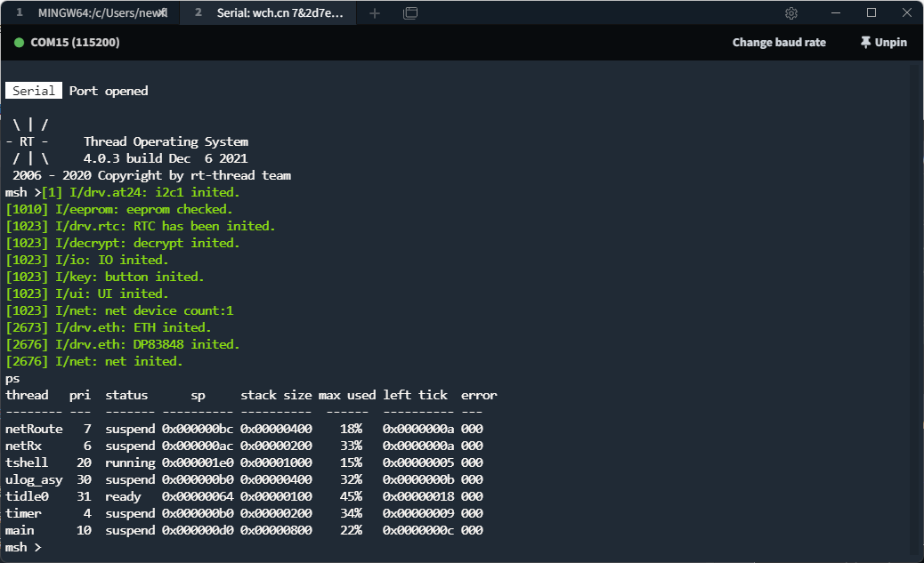Screen dimensions: 924x563
Task: Open settings with the gear icon
Action: pyautogui.click(x=791, y=13)
